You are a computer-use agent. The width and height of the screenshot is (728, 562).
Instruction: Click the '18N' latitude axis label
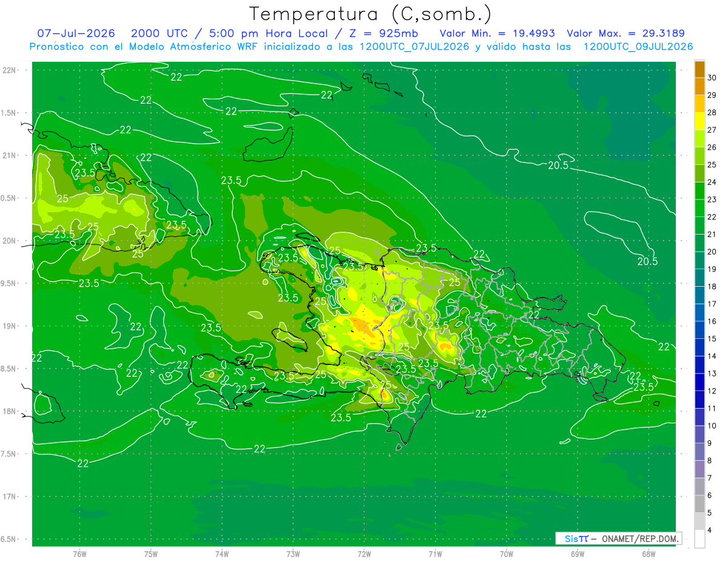click(x=10, y=411)
